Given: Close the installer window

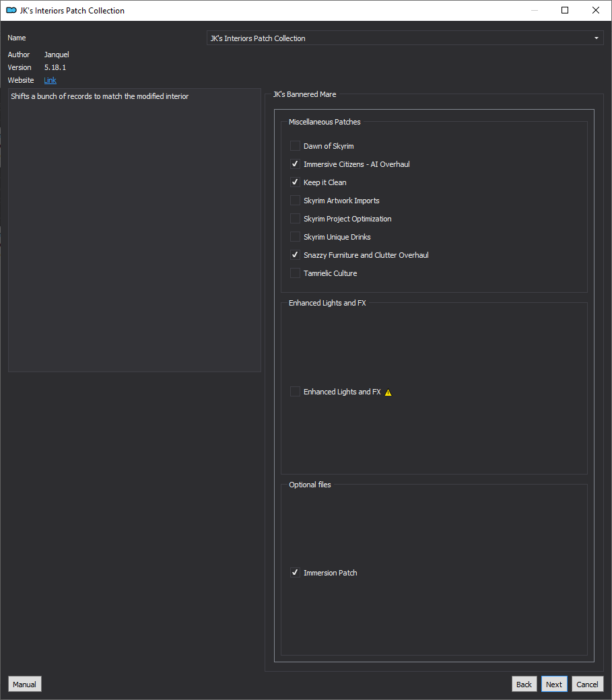Looking at the screenshot, I should pyautogui.click(x=595, y=10).
